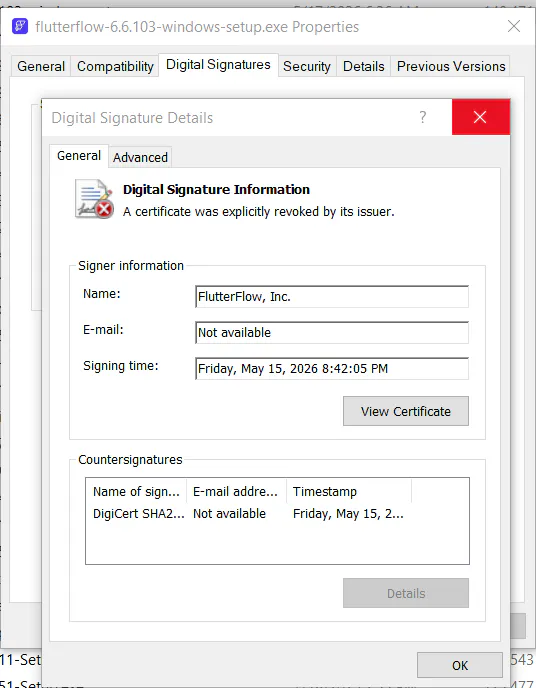Image resolution: width=536 pixels, height=688 pixels.
Task: Switch to the General tab in Properties
Action: tap(41, 66)
